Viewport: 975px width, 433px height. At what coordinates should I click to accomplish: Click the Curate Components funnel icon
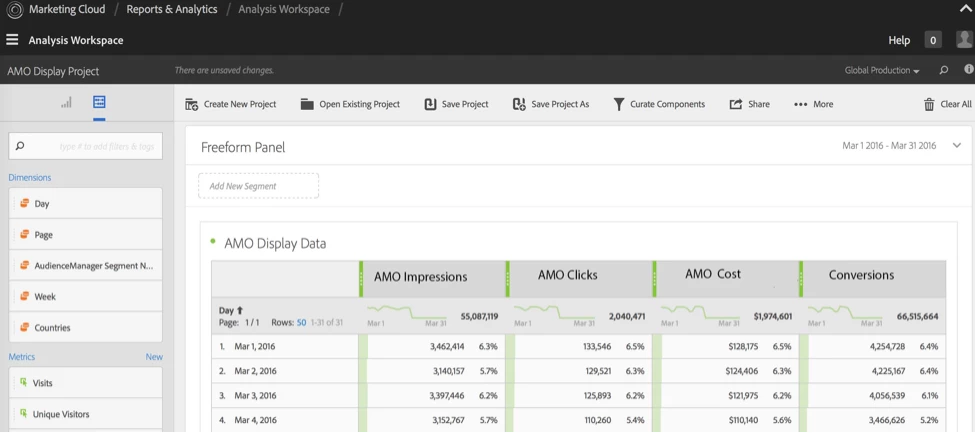point(619,105)
